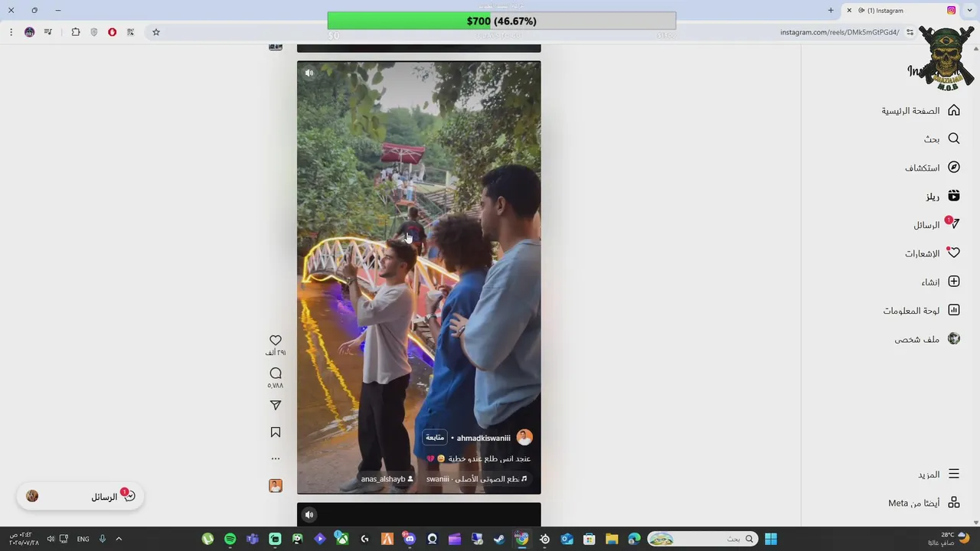Image resolution: width=980 pixels, height=551 pixels.
Task: Close the Instagram browser tab
Action: pos(849,10)
